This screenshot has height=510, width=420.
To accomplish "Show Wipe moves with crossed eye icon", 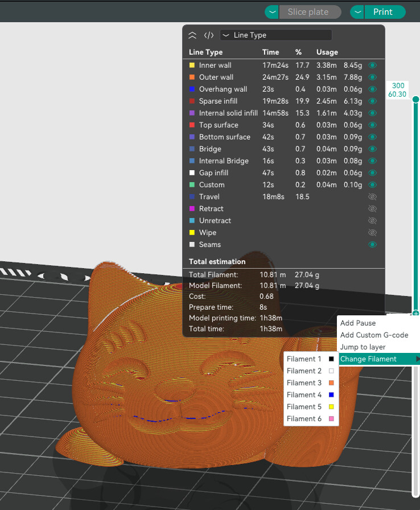I will coord(373,233).
